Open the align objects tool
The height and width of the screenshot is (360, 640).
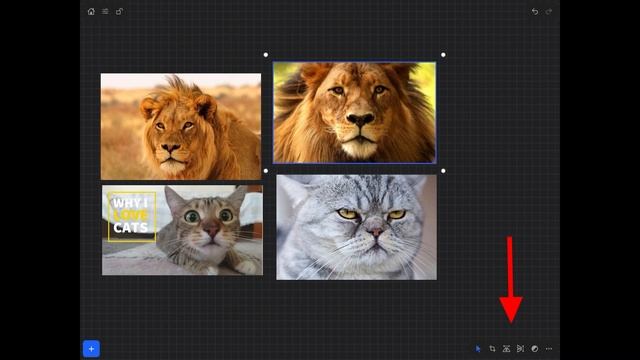[x=506, y=349]
